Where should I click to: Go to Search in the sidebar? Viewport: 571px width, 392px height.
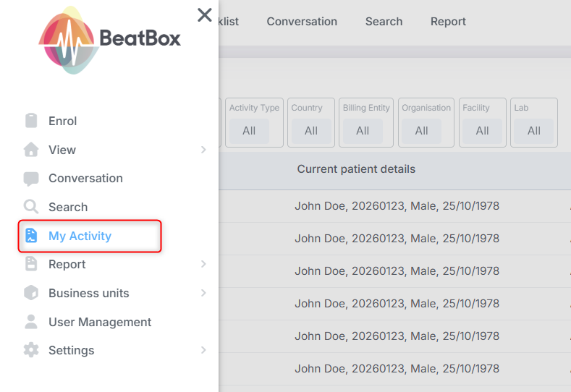point(68,207)
